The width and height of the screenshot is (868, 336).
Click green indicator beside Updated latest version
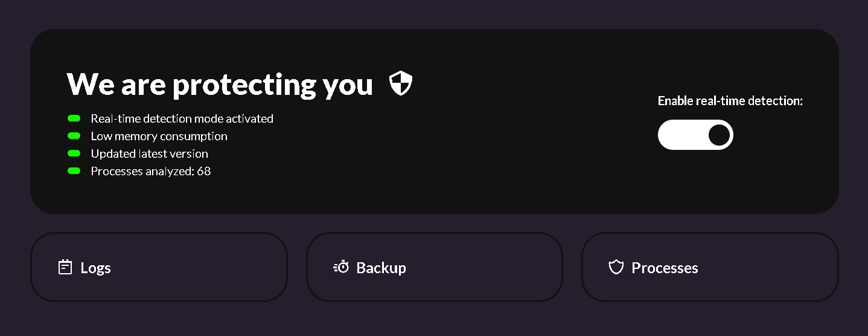click(x=74, y=153)
